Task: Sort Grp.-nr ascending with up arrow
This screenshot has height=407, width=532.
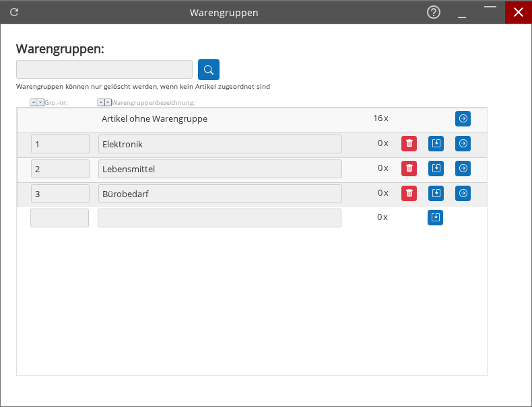Action: (x=34, y=102)
